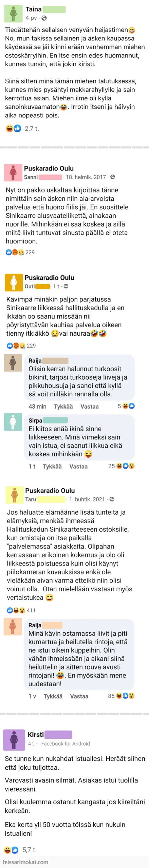149x868 pixels.
Task: Click Sanni's pink profile avatar
Action: point(13,173)
